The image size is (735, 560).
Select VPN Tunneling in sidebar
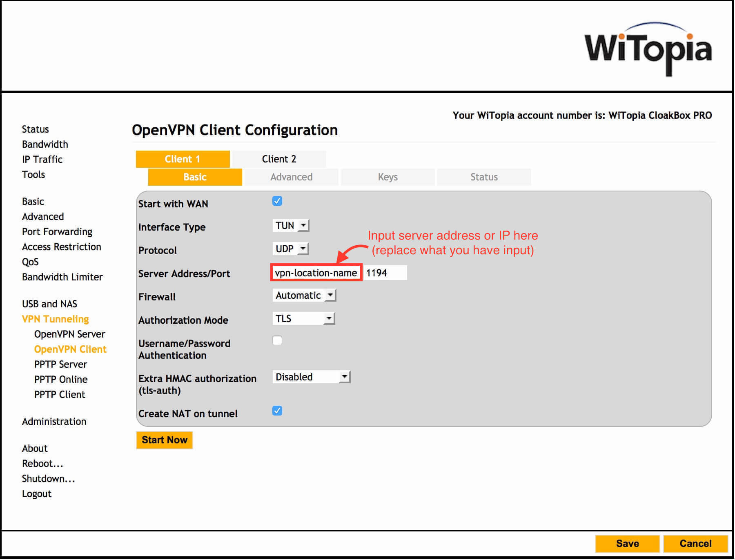(x=56, y=319)
